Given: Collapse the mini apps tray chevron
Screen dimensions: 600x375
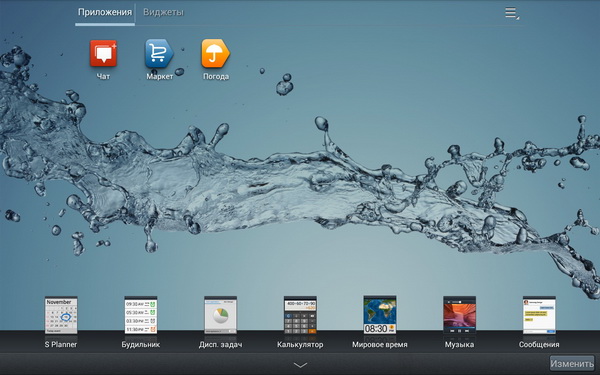Looking at the screenshot, I should tap(300, 365).
